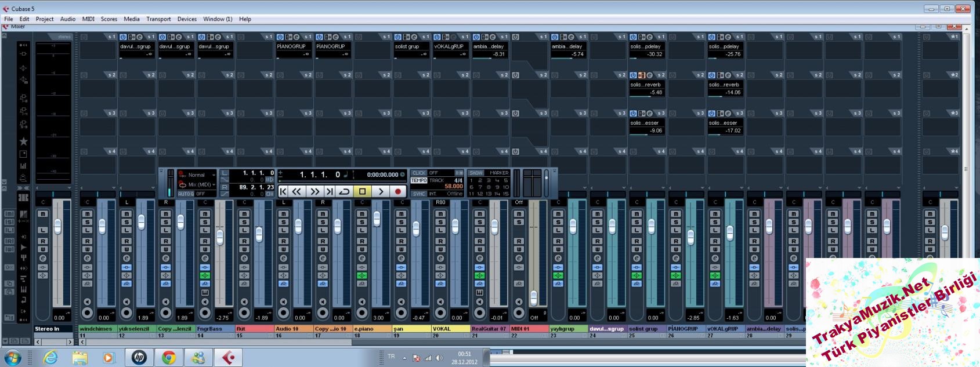Click the Rewind button in the transport
Image resolution: width=980 pixels, height=367 pixels.
297,191
